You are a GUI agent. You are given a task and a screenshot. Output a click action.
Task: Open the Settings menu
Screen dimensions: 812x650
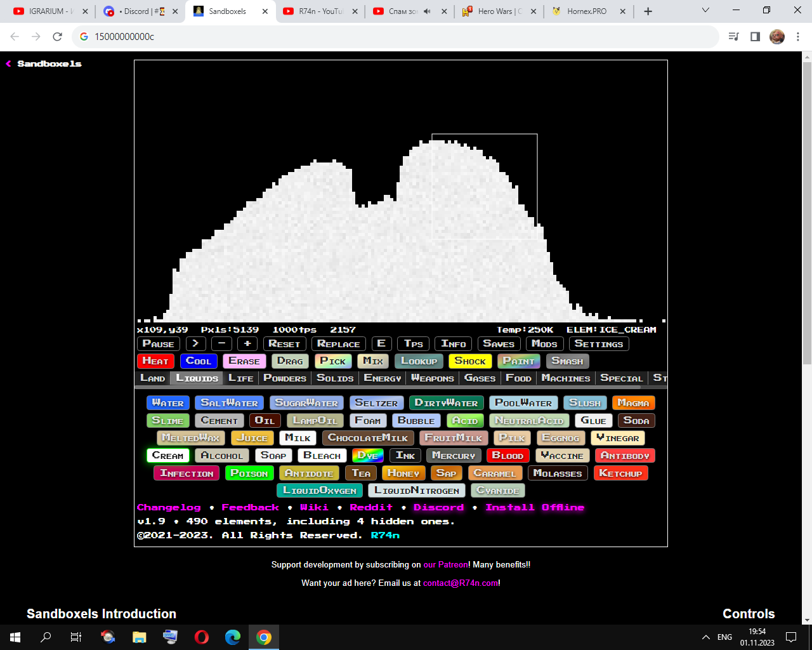point(599,344)
